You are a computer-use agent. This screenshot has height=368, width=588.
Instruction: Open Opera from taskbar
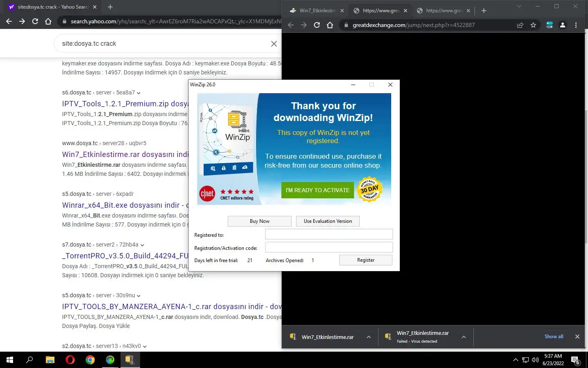70,360
